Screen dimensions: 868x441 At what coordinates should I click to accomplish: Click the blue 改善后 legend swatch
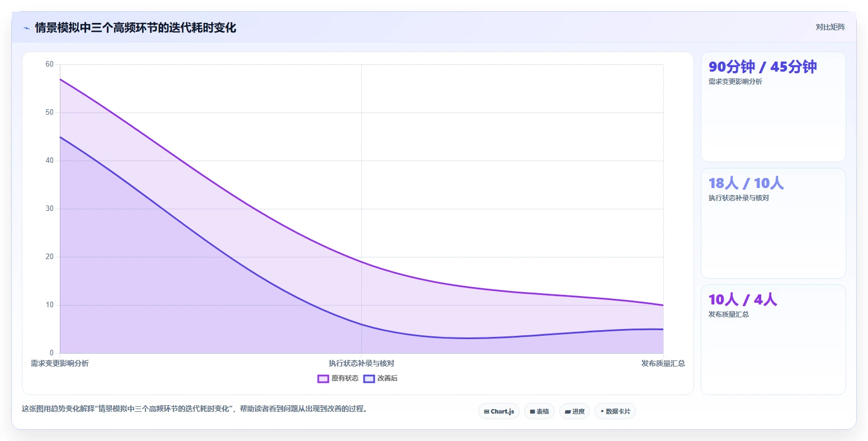[x=369, y=378]
